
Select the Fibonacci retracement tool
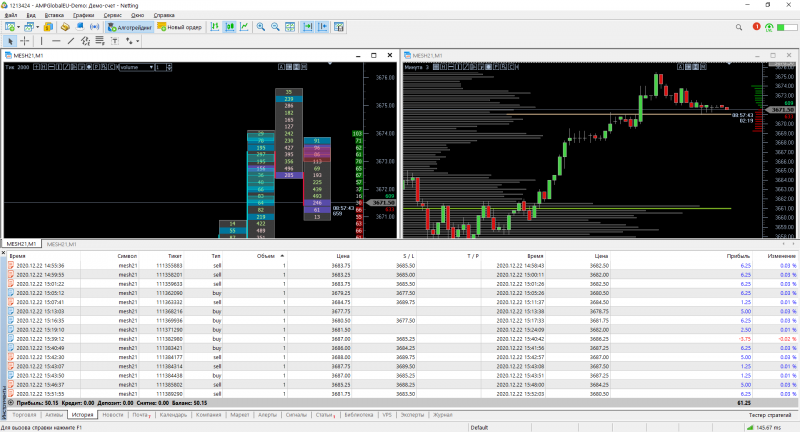pos(99,41)
